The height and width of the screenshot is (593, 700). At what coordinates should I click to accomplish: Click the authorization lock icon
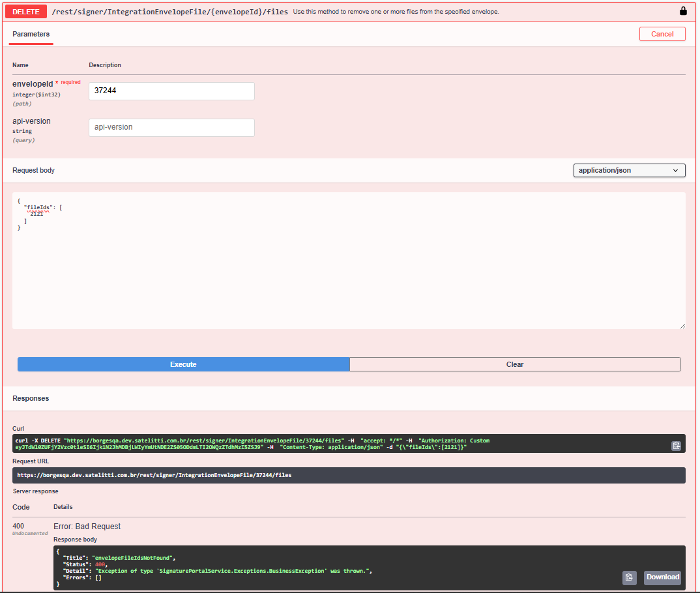point(683,11)
